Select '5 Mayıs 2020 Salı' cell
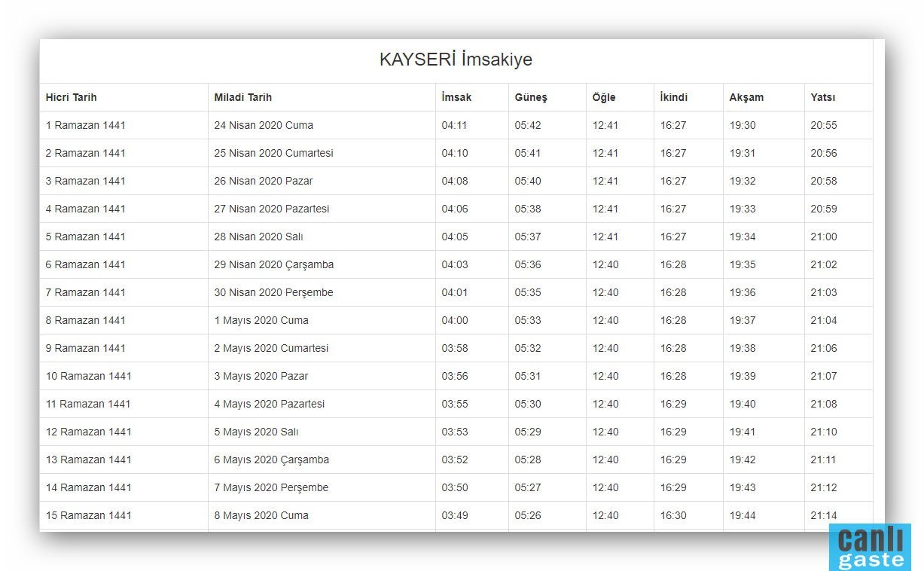924x571 pixels. coord(256,432)
